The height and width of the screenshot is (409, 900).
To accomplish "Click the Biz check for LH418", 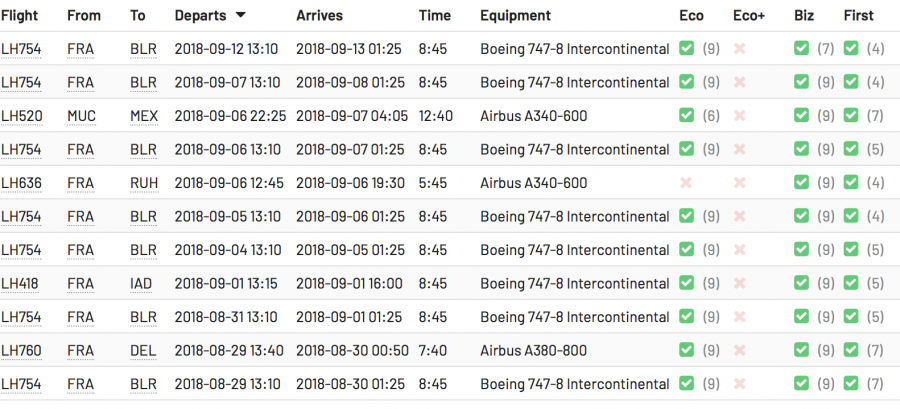I will [801, 283].
